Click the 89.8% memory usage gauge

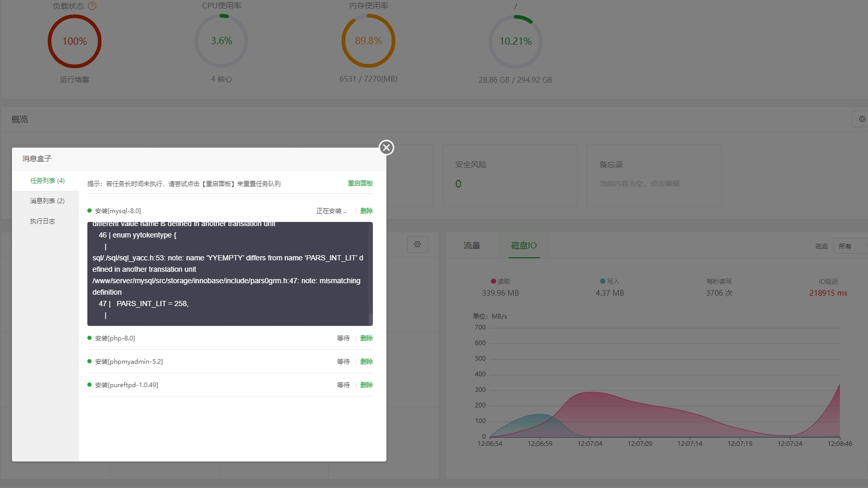click(368, 41)
